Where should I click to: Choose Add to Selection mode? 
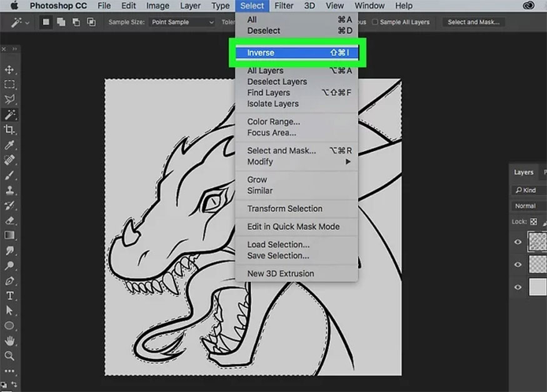[61, 22]
